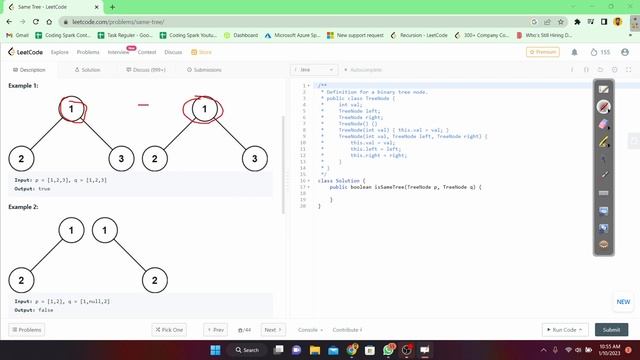Click the screen capture icon in annotation toolbar
640x360 pixels.
[x=603, y=211]
